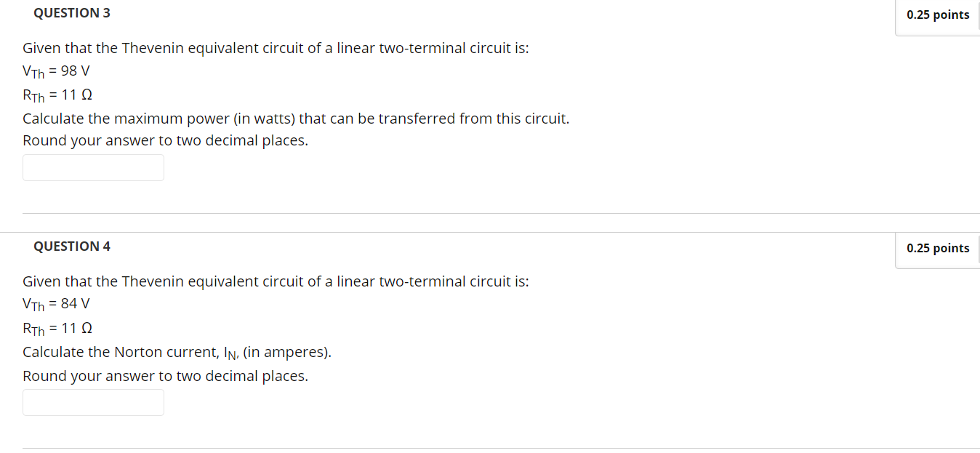
Task: Click the RTh = 11 Ω value in Question 4
Action: pyautogui.click(x=57, y=328)
